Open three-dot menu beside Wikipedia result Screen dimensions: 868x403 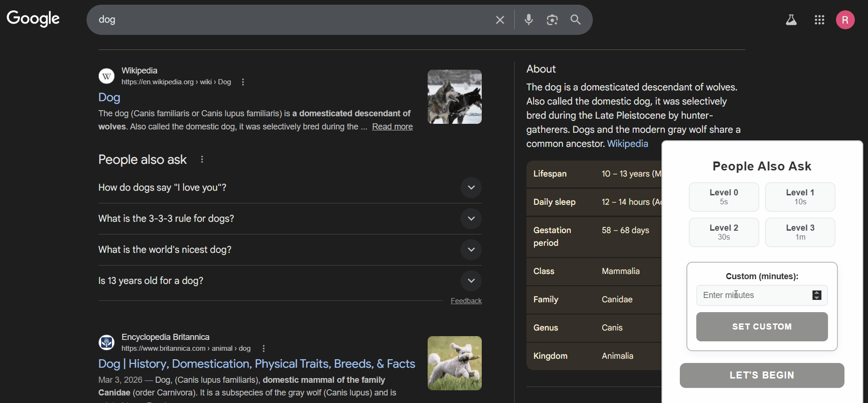pyautogui.click(x=243, y=82)
